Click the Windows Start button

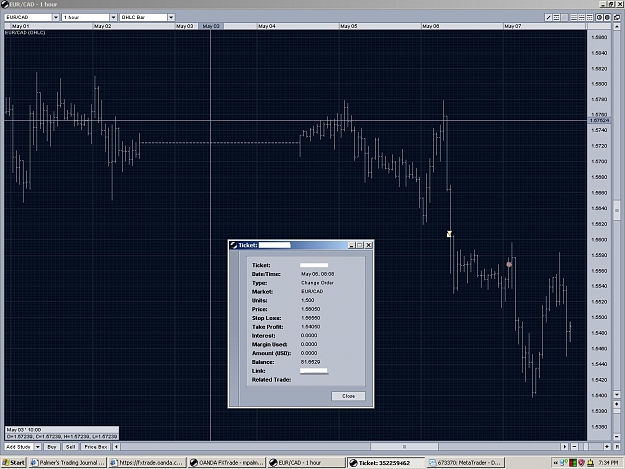tap(13, 463)
